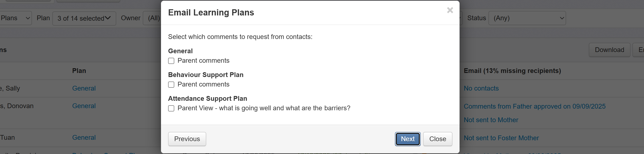This screenshot has width=644, height=154.
Task: Open Tuan's General plan link
Action: pyautogui.click(x=84, y=137)
